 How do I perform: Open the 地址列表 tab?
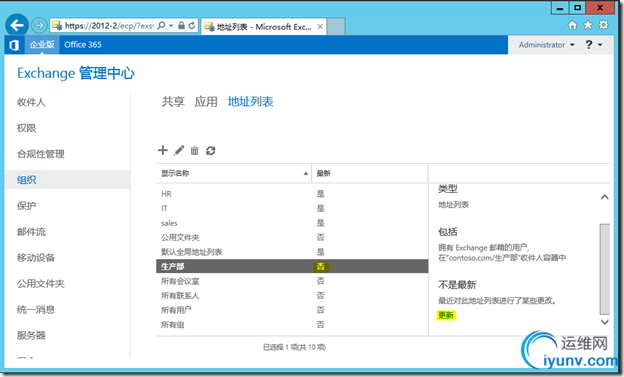pyautogui.click(x=250, y=102)
